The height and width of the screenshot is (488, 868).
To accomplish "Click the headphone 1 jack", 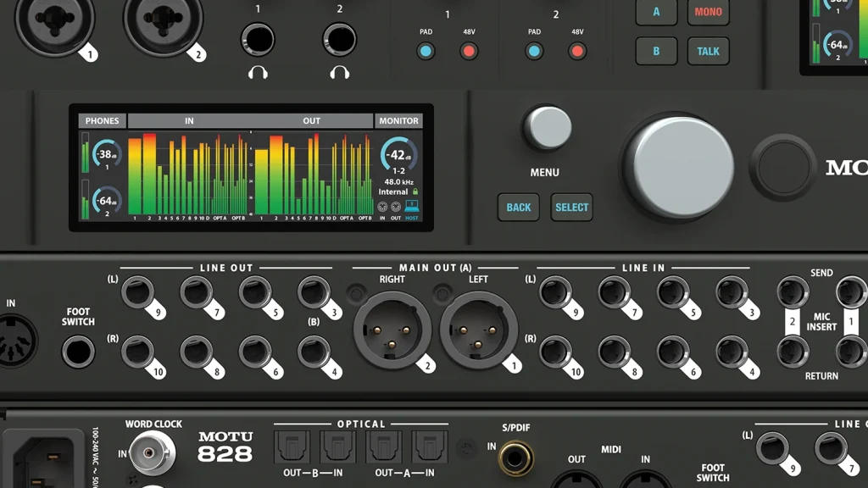I will (x=258, y=39).
